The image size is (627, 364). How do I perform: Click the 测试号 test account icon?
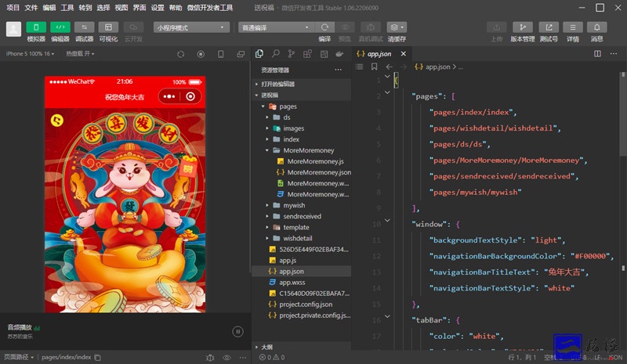point(549,27)
